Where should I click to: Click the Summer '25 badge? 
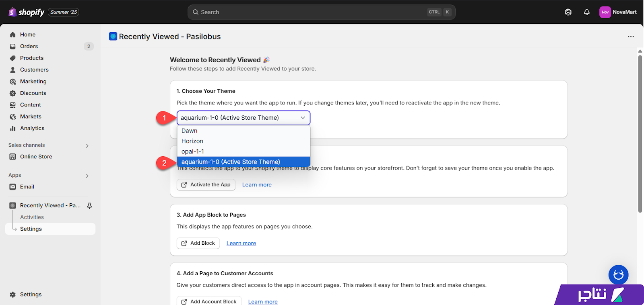[64, 12]
